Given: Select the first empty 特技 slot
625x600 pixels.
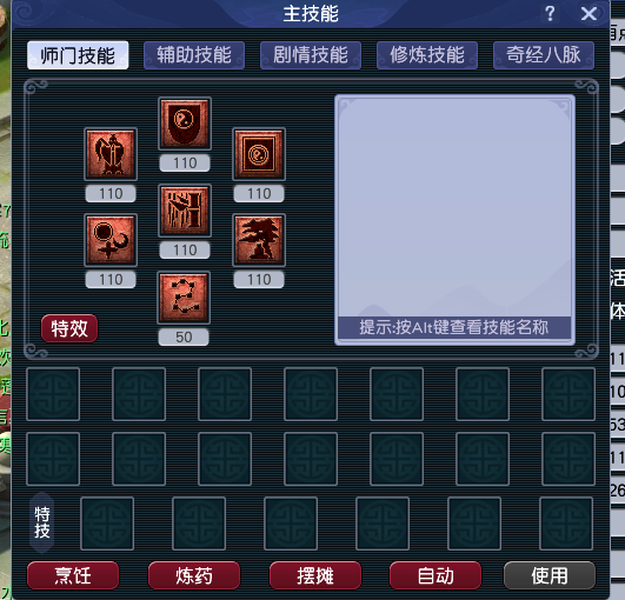Looking at the screenshot, I should point(107,523).
